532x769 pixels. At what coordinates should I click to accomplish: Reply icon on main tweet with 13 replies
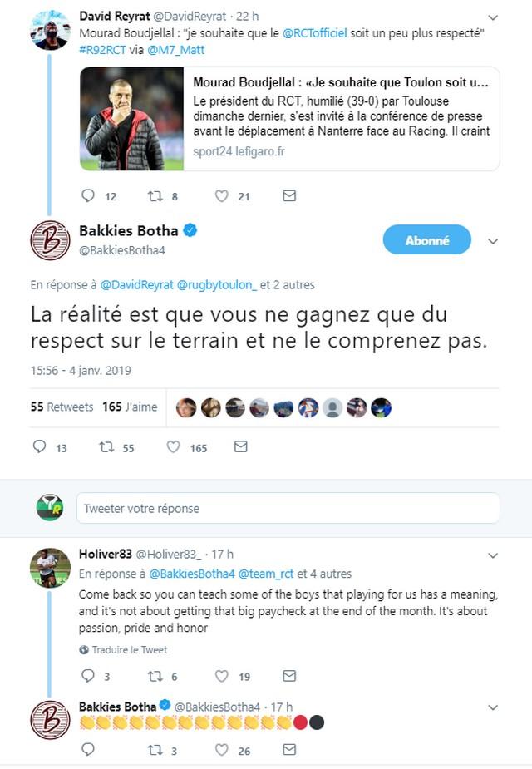[x=39, y=446]
